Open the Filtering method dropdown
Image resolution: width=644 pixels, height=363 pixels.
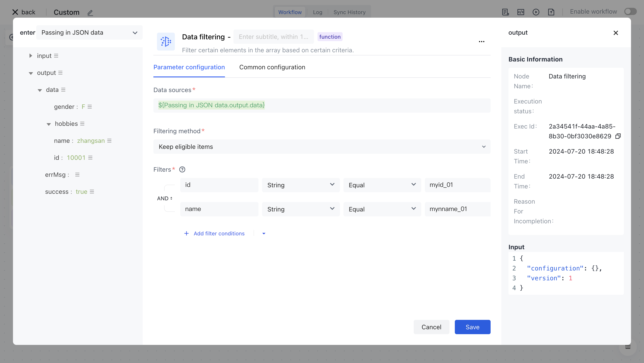tap(322, 147)
